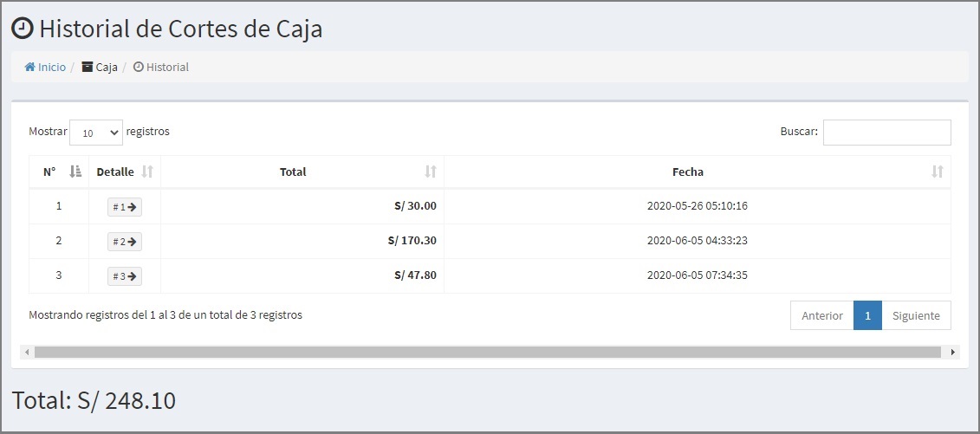This screenshot has height=434, width=980.
Task: Click the Buscar search field
Action: tap(887, 133)
